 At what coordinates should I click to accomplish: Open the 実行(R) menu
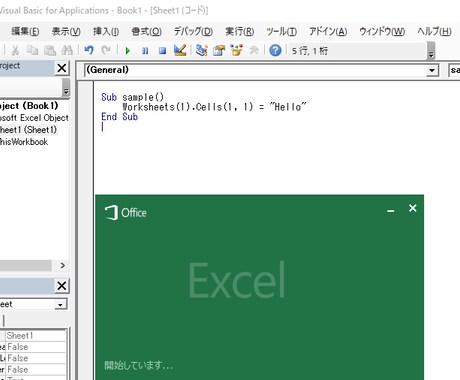(240, 31)
